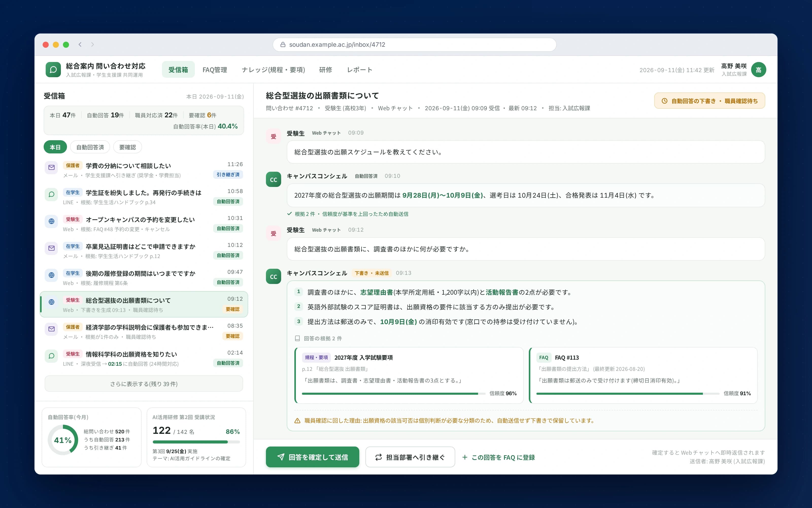Select the 自動回答済 filter chip
Image resolution: width=812 pixels, height=508 pixels.
(x=90, y=147)
